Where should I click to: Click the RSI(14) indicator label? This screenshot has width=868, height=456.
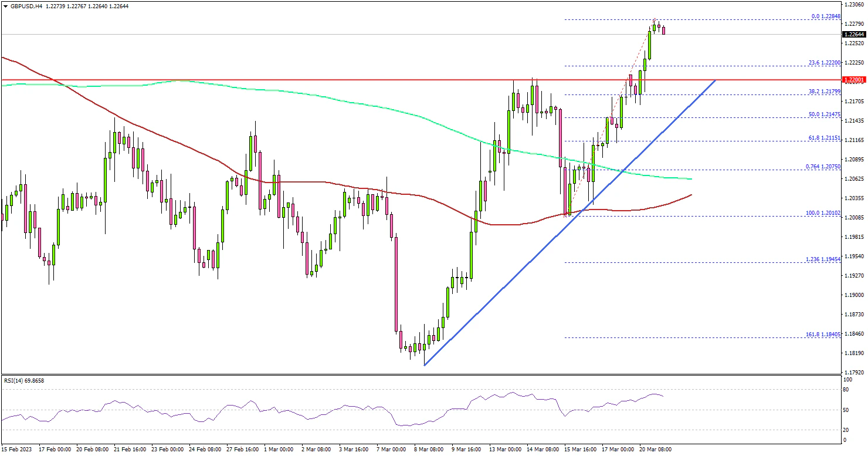click(x=24, y=381)
